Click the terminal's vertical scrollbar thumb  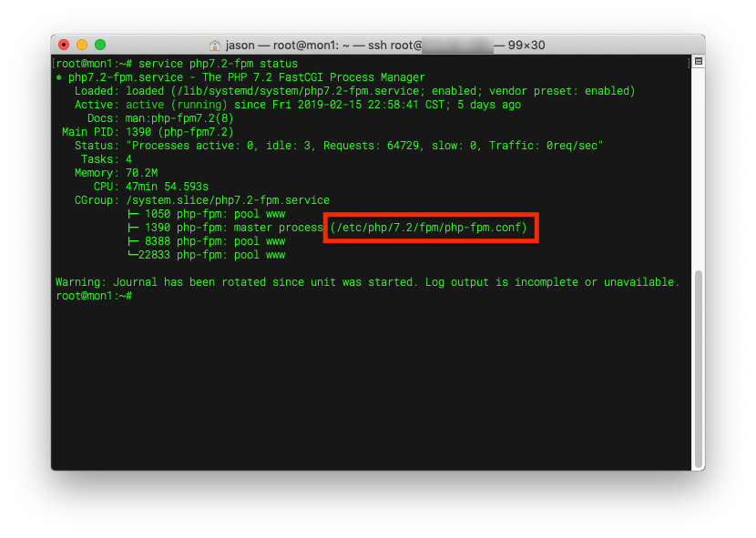click(698, 370)
